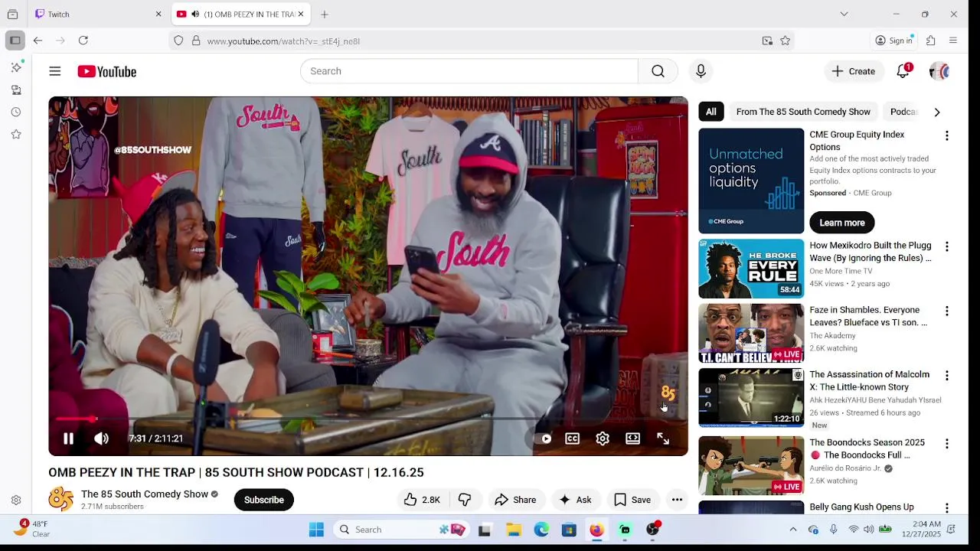This screenshot has width=980, height=551.
Task: Show next filter chips arrow
Action: pos(937,112)
